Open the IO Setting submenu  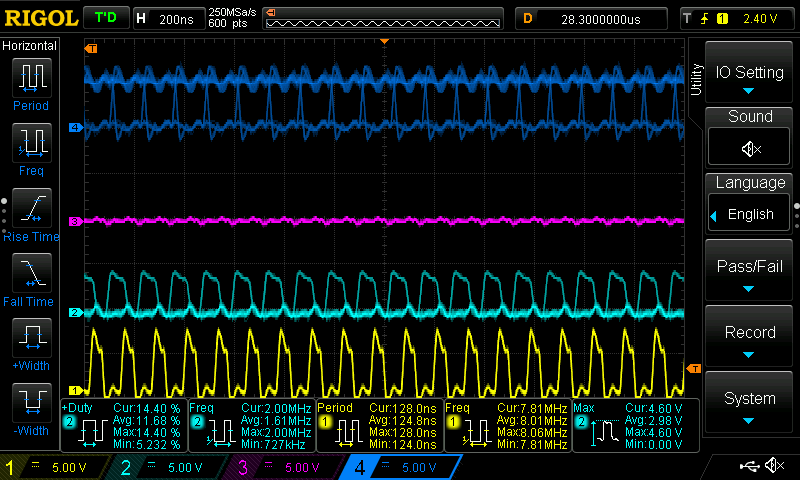coord(749,72)
